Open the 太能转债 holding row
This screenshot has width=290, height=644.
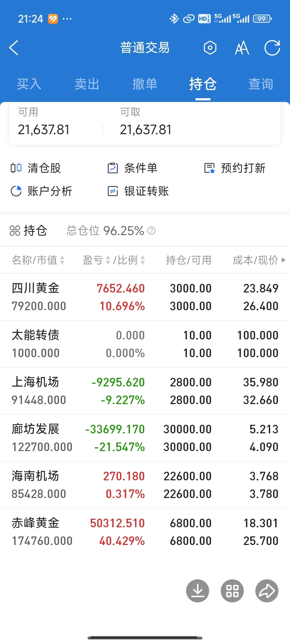pyautogui.click(x=145, y=344)
